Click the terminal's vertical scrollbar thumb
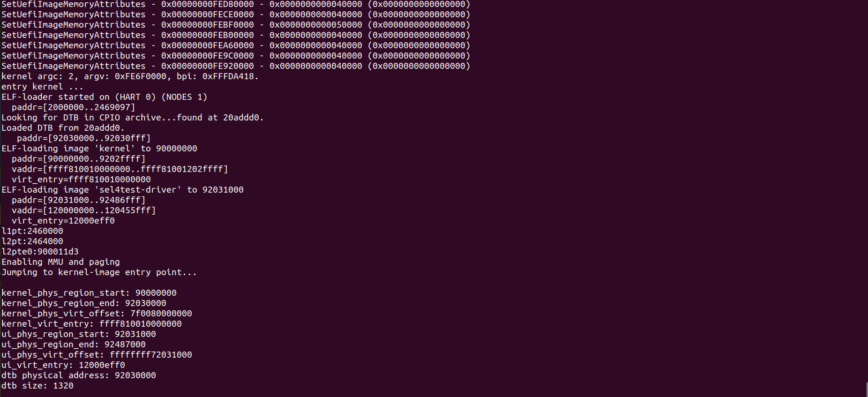Viewport: 868px width, 397px height. [x=866, y=390]
